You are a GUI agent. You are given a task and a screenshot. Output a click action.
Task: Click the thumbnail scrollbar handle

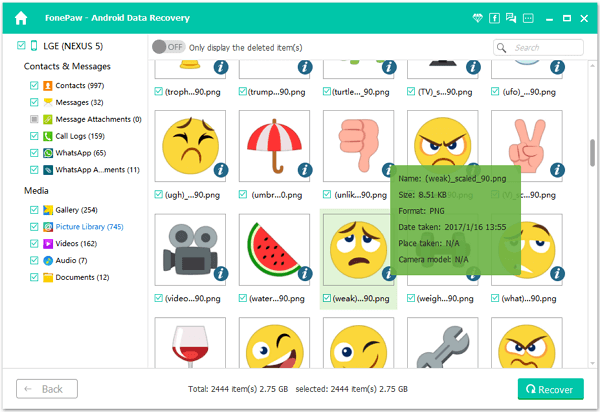coord(592,153)
